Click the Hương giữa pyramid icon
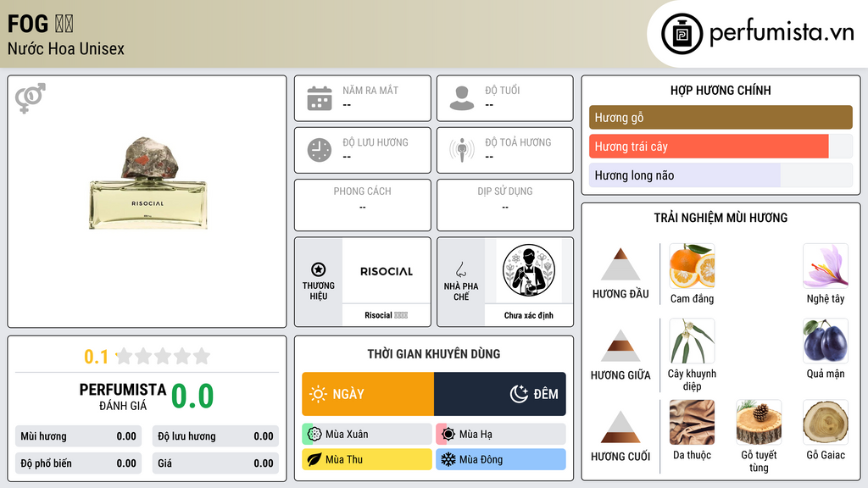Screen dimensions: 868x488 (620, 346)
